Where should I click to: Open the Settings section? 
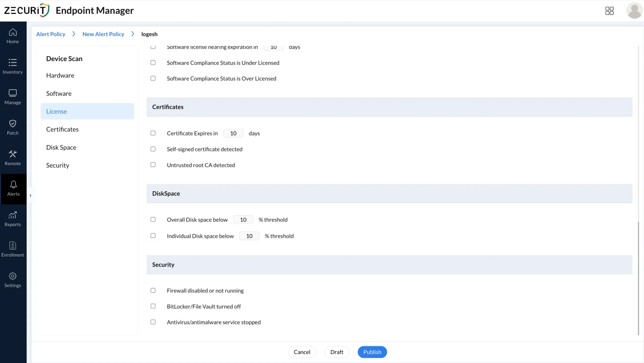point(13,279)
